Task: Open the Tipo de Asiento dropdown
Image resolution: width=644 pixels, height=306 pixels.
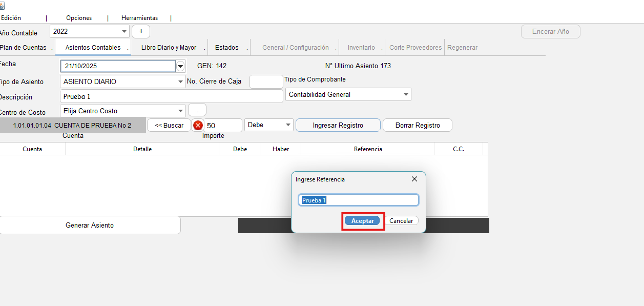Action: pyautogui.click(x=181, y=81)
